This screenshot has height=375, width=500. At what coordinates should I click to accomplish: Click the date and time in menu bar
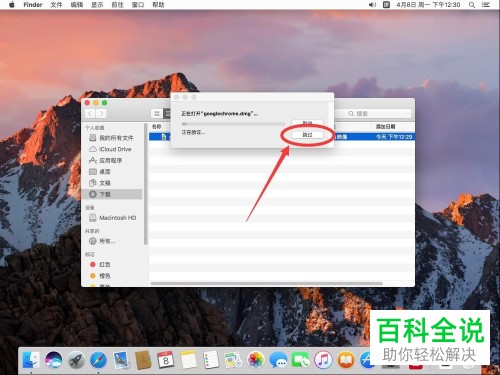[x=428, y=5]
